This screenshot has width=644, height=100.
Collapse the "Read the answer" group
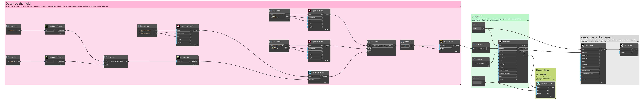pyautogui.click(x=554, y=80)
